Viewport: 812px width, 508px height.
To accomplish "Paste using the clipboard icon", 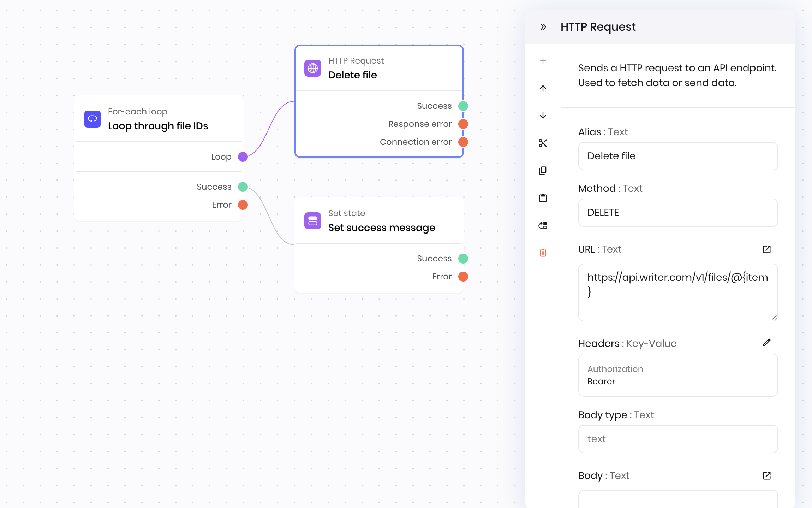I will 543,198.
